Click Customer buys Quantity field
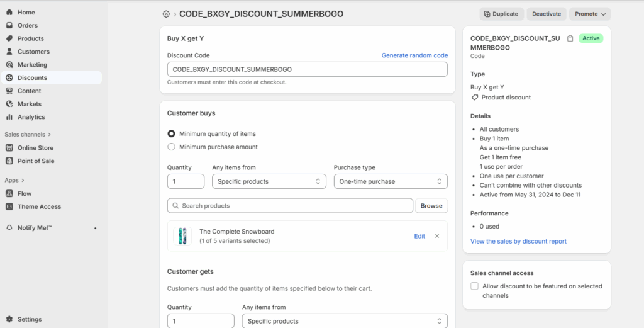 pyautogui.click(x=186, y=181)
